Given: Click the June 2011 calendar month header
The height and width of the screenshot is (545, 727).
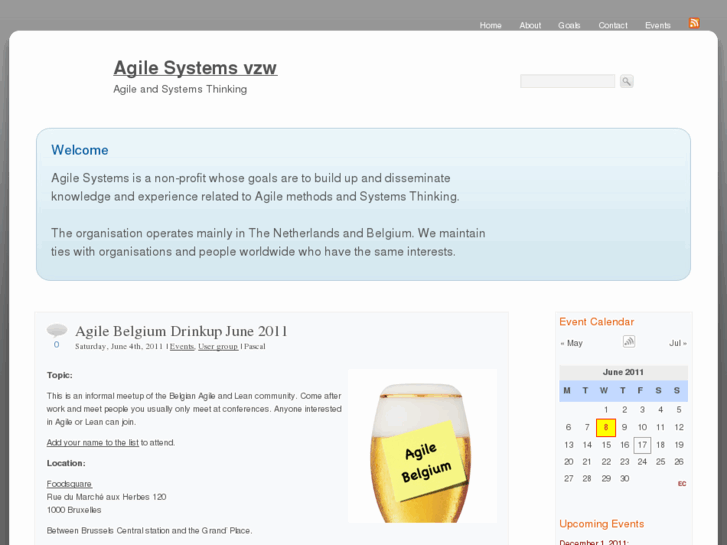Looking at the screenshot, I should click(x=623, y=372).
